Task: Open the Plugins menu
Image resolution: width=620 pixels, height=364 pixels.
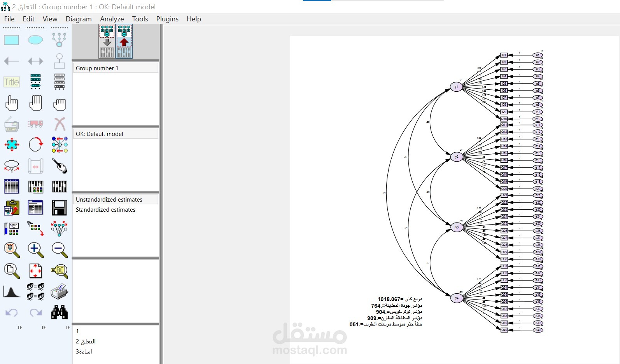Action: tap(167, 19)
